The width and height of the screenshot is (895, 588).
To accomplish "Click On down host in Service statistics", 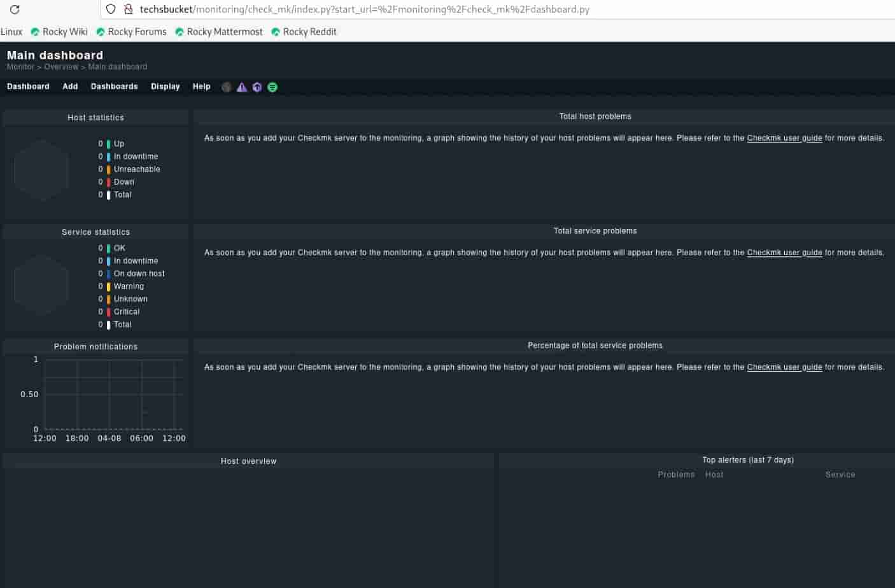I will click(x=139, y=274).
